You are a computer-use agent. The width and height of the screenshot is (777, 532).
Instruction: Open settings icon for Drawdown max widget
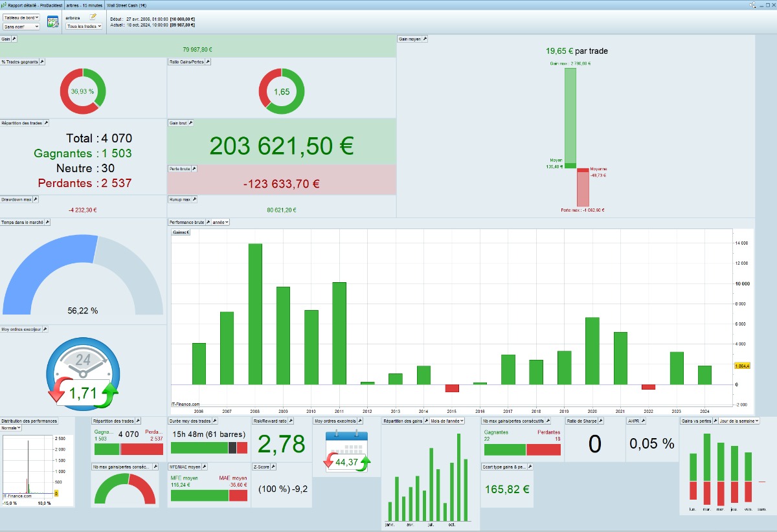point(36,199)
